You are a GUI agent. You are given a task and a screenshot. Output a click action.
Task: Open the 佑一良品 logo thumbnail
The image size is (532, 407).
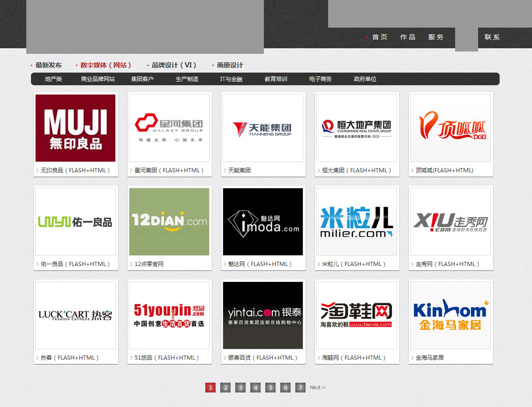tap(75, 222)
